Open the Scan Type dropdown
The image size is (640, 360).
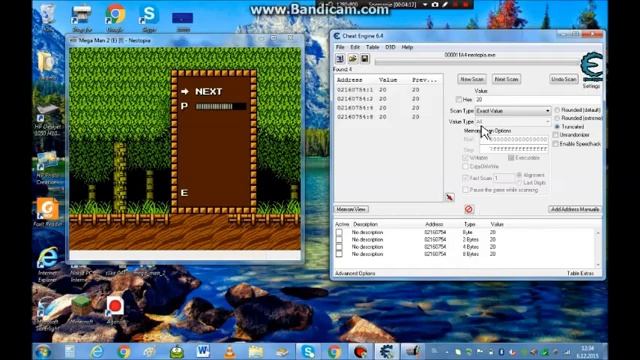pos(513,111)
